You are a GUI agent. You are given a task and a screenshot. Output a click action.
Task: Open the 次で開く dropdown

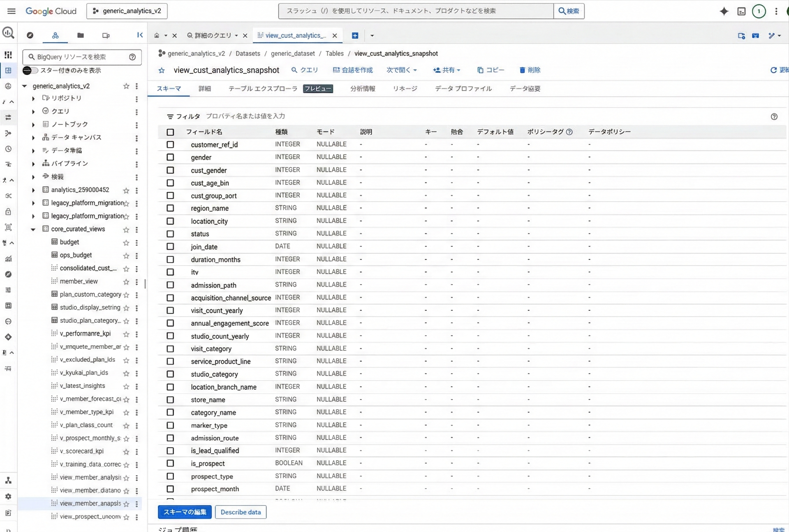(x=402, y=70)
